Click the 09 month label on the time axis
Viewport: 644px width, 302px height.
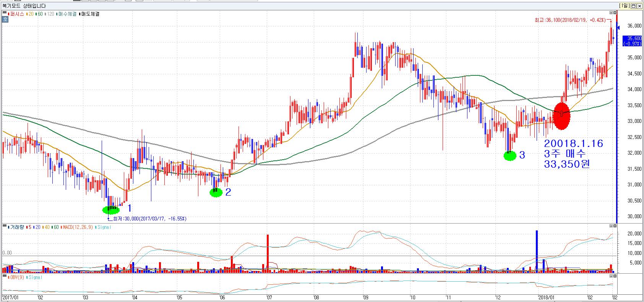point(366,297)
